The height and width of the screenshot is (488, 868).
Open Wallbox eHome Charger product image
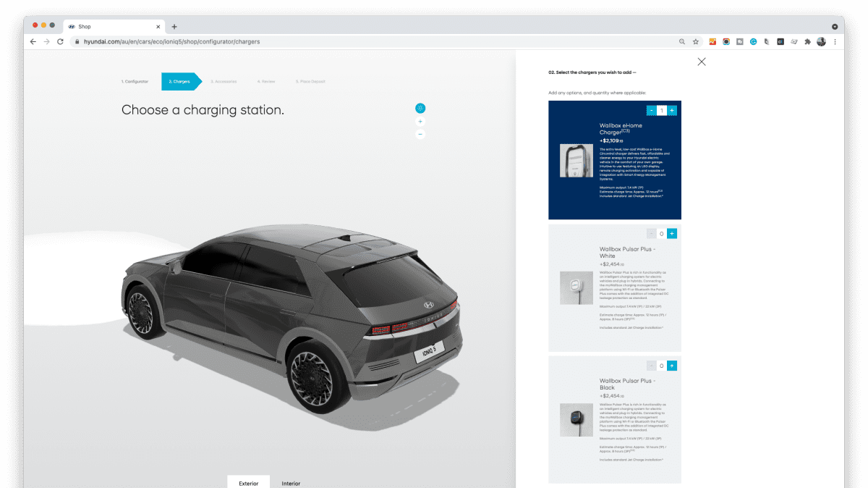pos(576,160)
